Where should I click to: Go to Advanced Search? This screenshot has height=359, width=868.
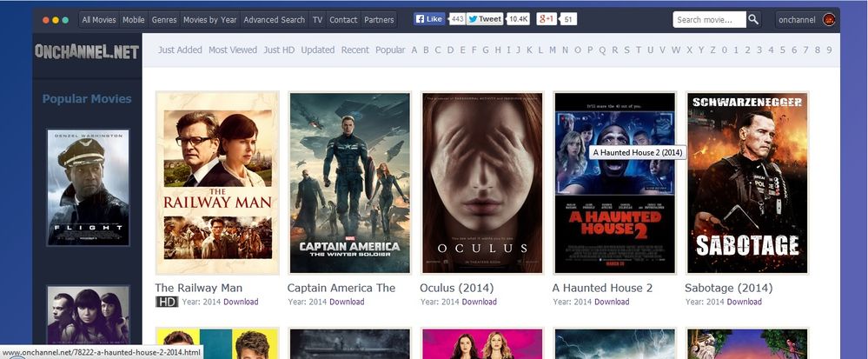274,19
